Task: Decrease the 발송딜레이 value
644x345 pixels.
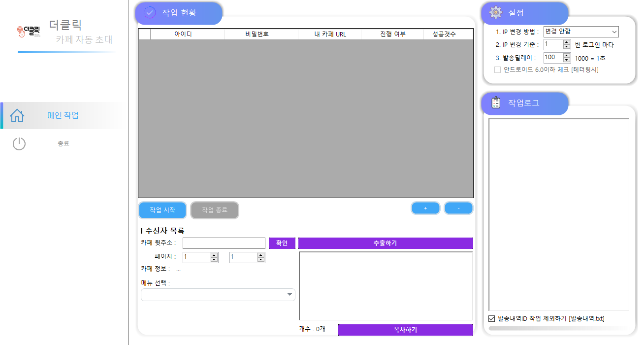Action: (x=567, y=60)
